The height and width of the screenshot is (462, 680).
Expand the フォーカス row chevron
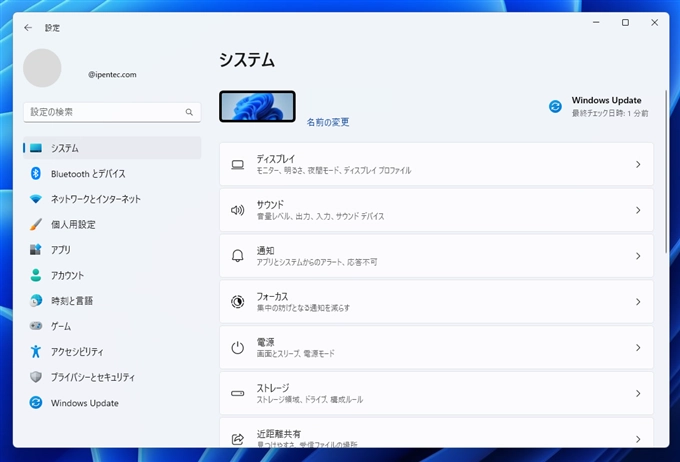coord(638,302)
